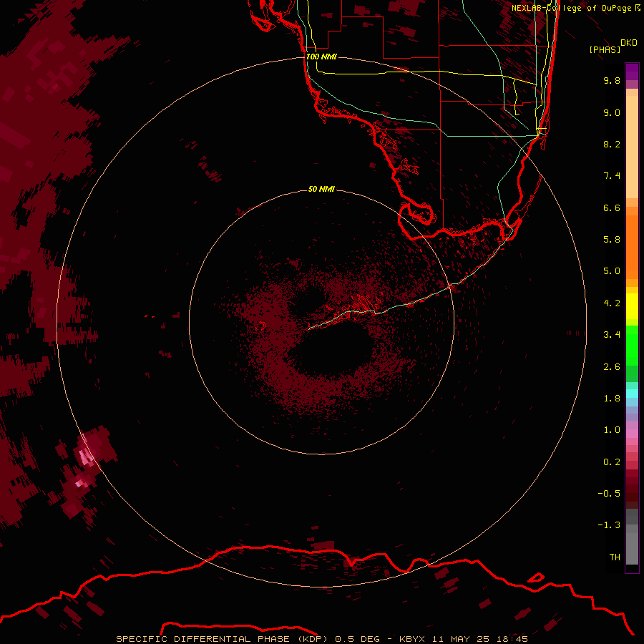
Task: Click the 6.6 value on the scale
Action: click(612, 208)
